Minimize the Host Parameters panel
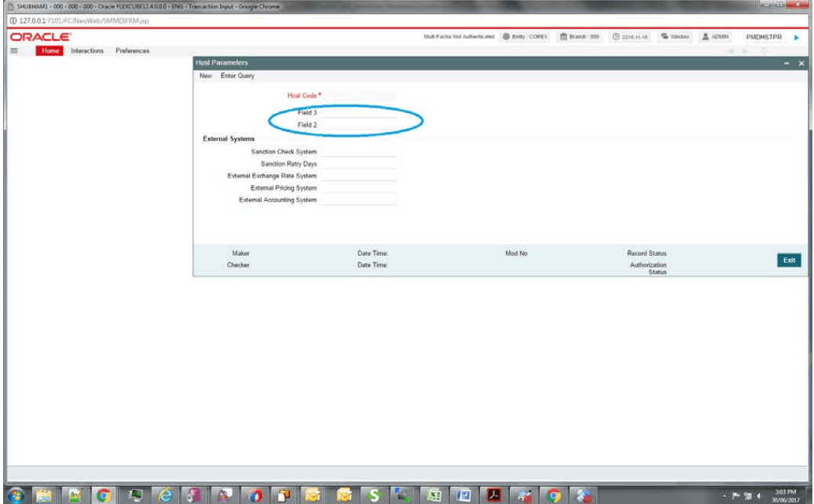Viewport: 814px width, 504px height. click(x=786, y=63)
